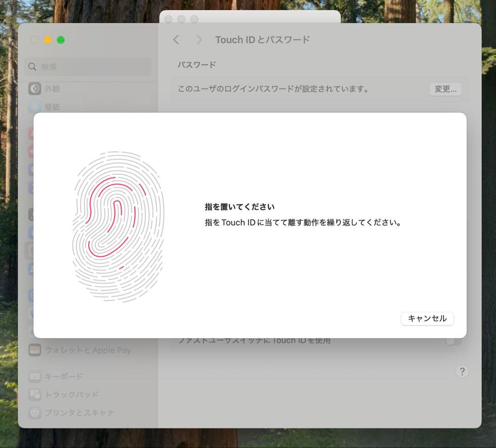Focus the 検索 search field

click(x=92, y=67)
